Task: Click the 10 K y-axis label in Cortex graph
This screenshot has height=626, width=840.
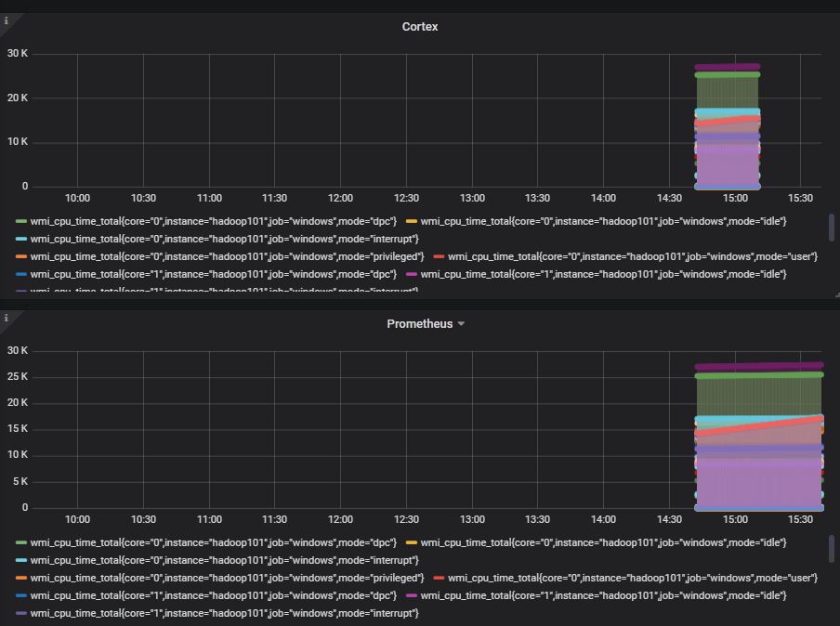Action: [17, 142]
